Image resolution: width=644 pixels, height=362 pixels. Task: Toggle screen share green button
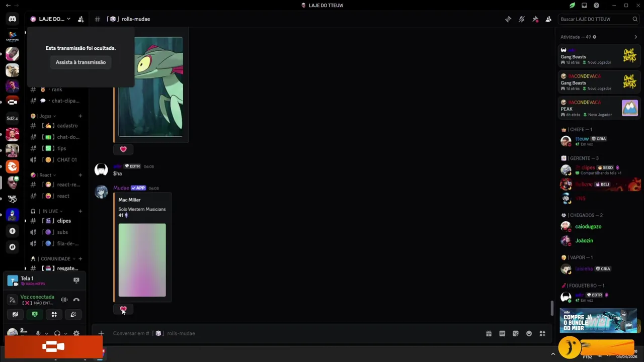(35, 314)
